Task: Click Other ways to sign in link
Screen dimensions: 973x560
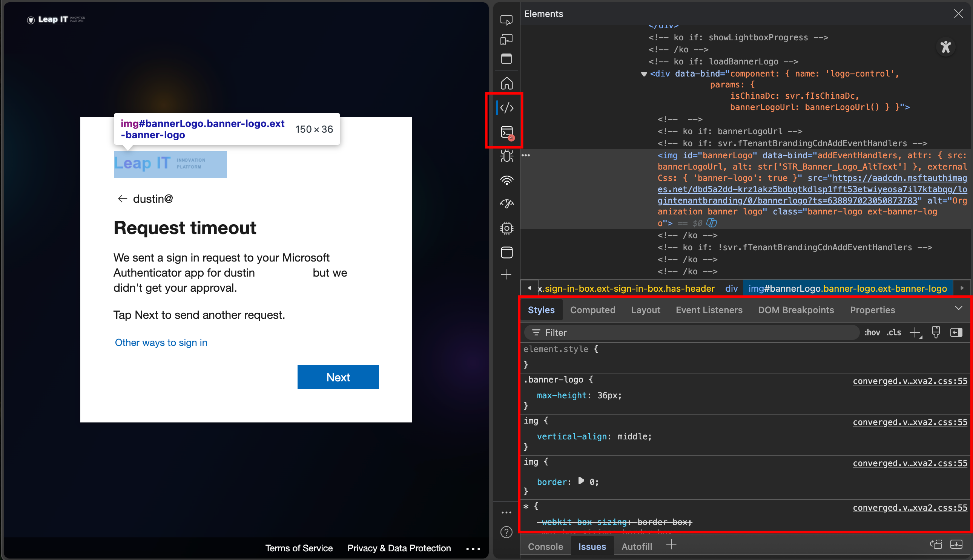Action: 161,342
